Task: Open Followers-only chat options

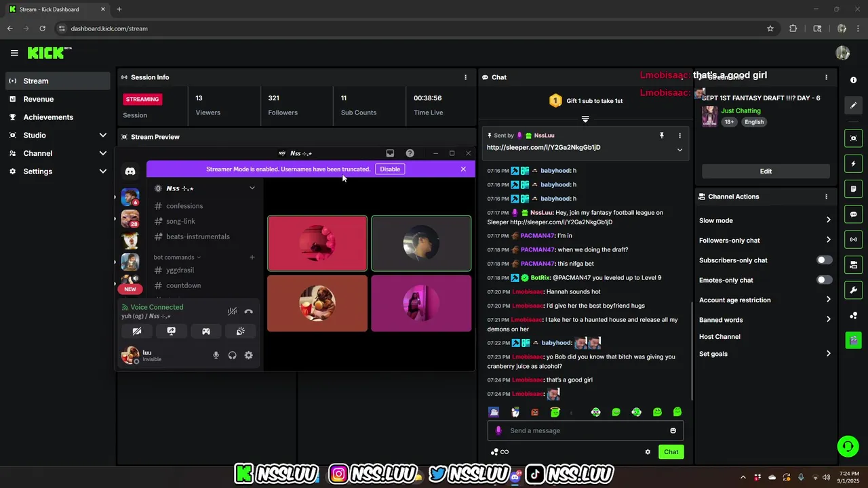Action: tap(765, 240)
